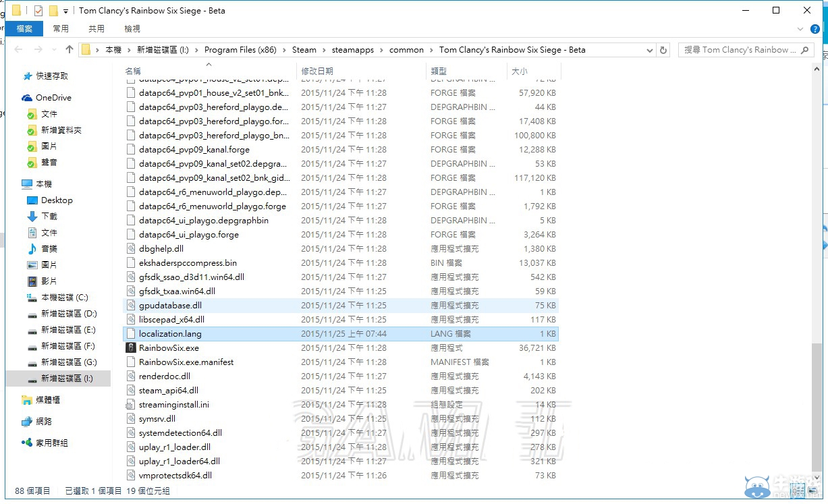Screen dimensions: 828x504
Task: Open the 共用 ribbon tab
Action: point(96,29)
